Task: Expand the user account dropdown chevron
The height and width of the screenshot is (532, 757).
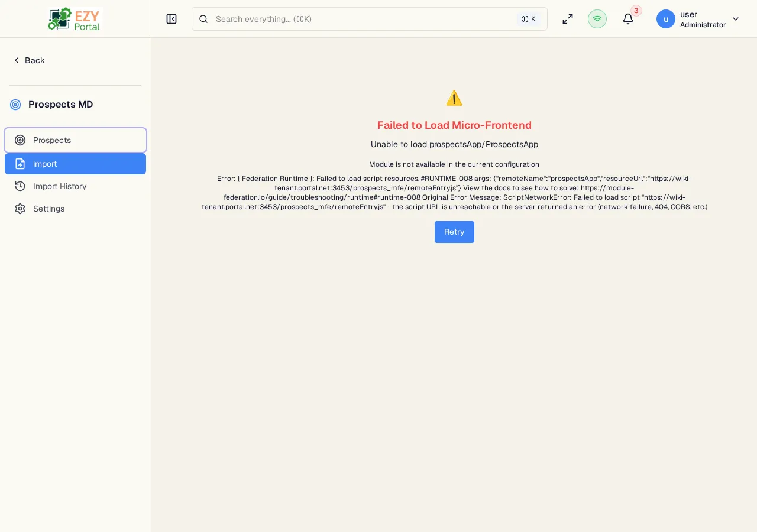Action: click(736, 19)
